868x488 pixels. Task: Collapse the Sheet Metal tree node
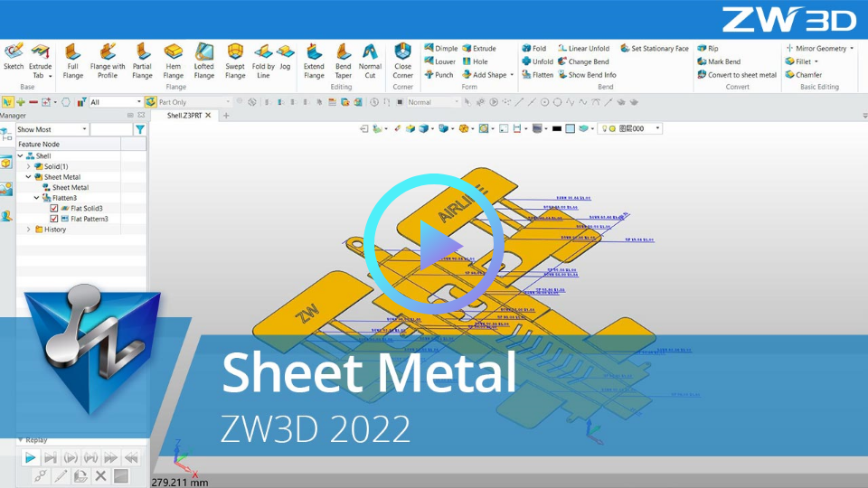click(x=29, y=176)
